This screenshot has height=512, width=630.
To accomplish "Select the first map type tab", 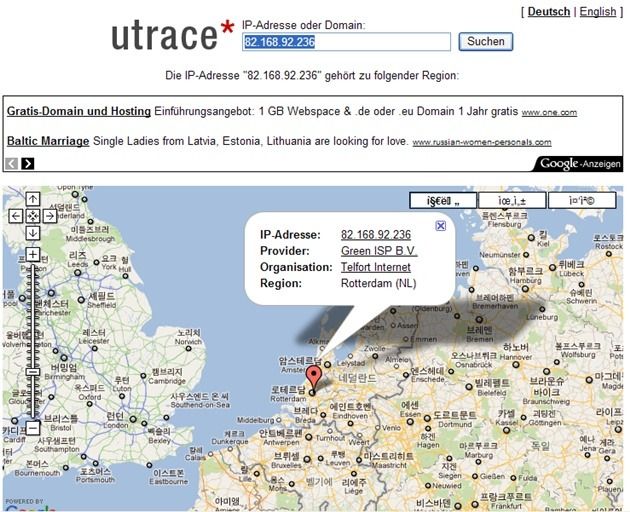I will pyautogui.click(x=443, y=201).
